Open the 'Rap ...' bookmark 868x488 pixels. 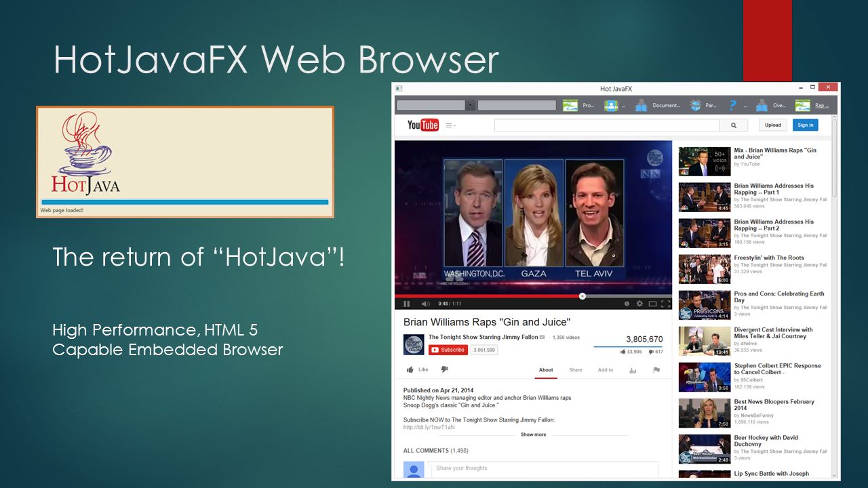(812, 105)
